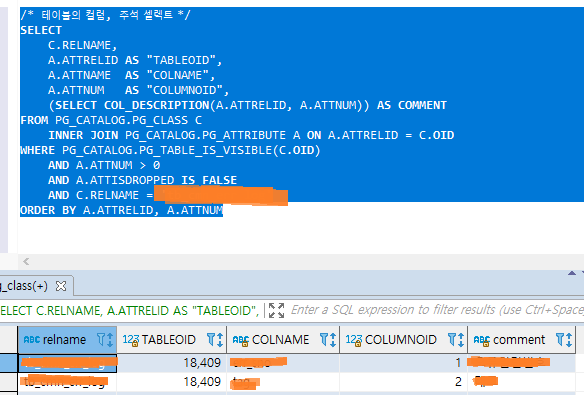Click the ORDER BY A.ATTRELID line

pyautogui.click(x=121, y=210)
